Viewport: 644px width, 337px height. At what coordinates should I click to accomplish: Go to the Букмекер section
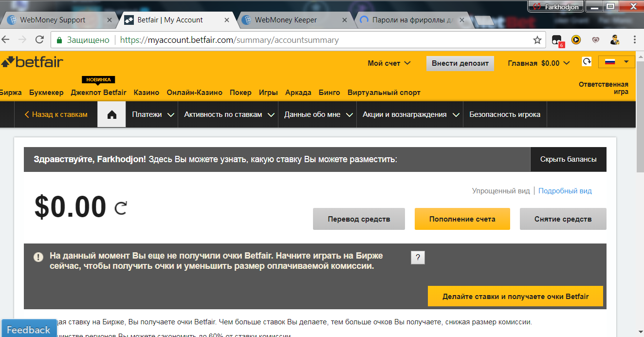point(46,93)
